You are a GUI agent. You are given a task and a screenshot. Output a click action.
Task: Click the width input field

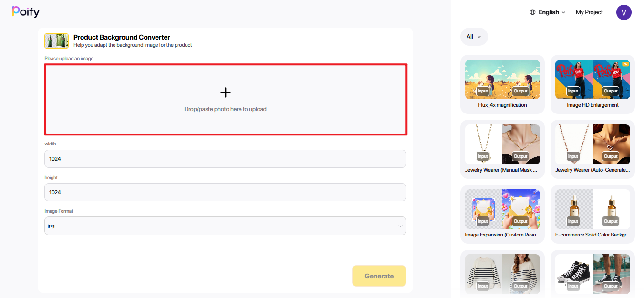tap(225, 159)
